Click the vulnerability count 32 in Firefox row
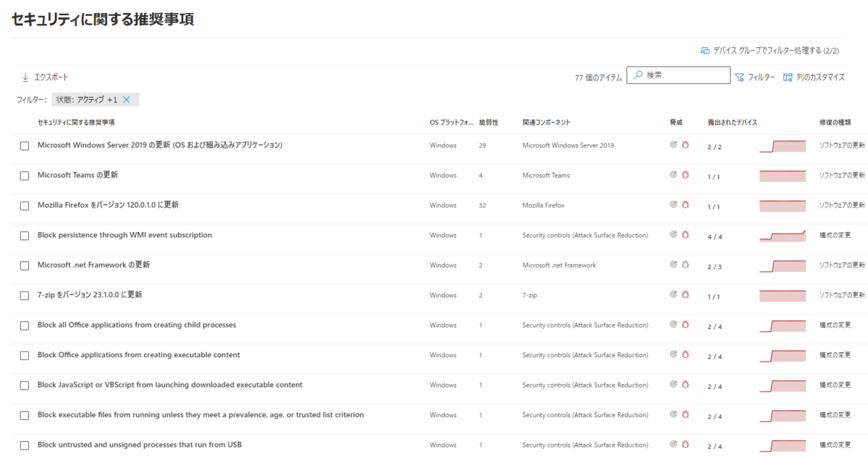Screen dimensions: 868x457 click(x=482, y=205)
